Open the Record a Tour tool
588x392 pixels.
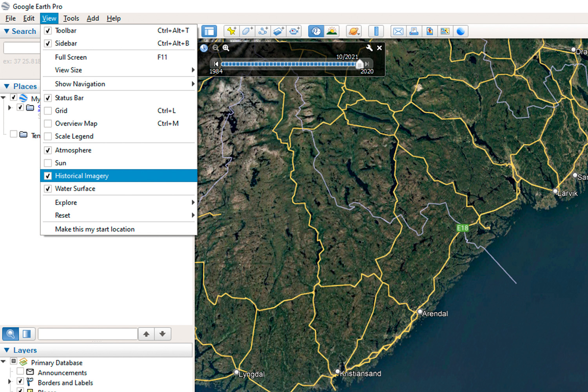(x=294, y=31)
